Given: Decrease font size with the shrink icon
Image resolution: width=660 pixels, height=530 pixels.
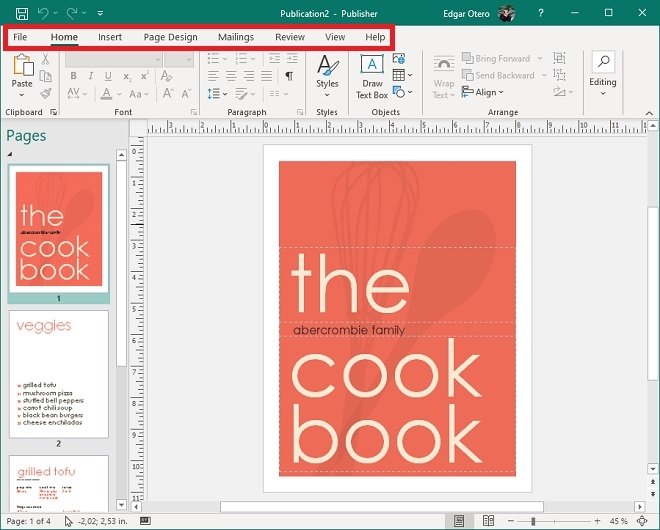Looking at the screenshot, I should tap(186, 93).
